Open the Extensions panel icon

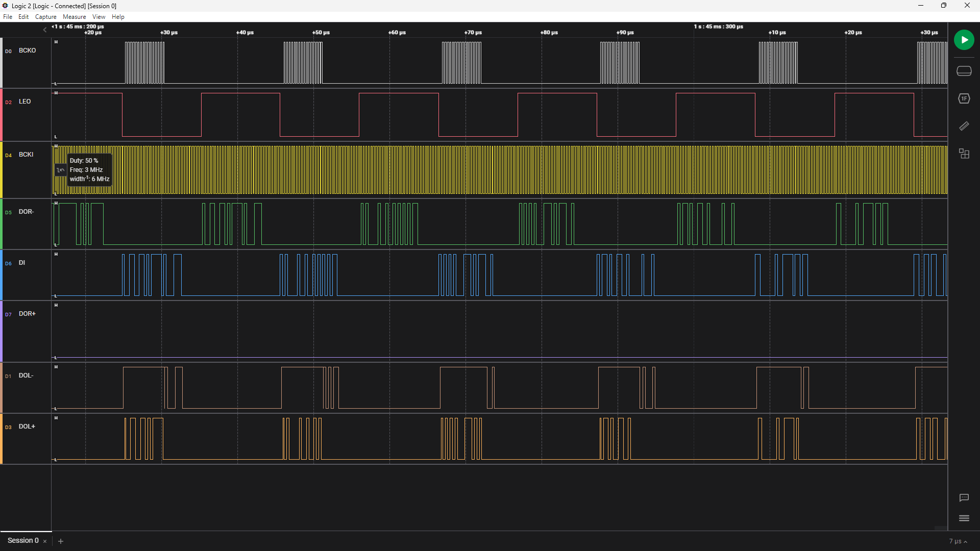click(x=964, y=154)
